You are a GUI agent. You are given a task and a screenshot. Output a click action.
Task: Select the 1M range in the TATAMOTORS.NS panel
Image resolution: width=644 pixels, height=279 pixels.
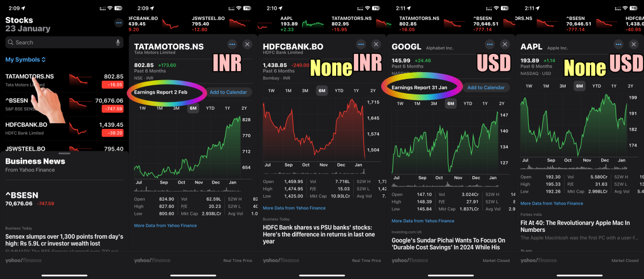160,108
